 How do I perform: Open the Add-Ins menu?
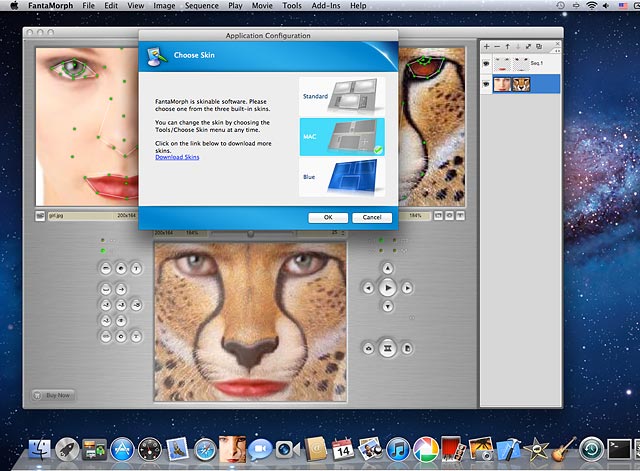coord(326,6)
